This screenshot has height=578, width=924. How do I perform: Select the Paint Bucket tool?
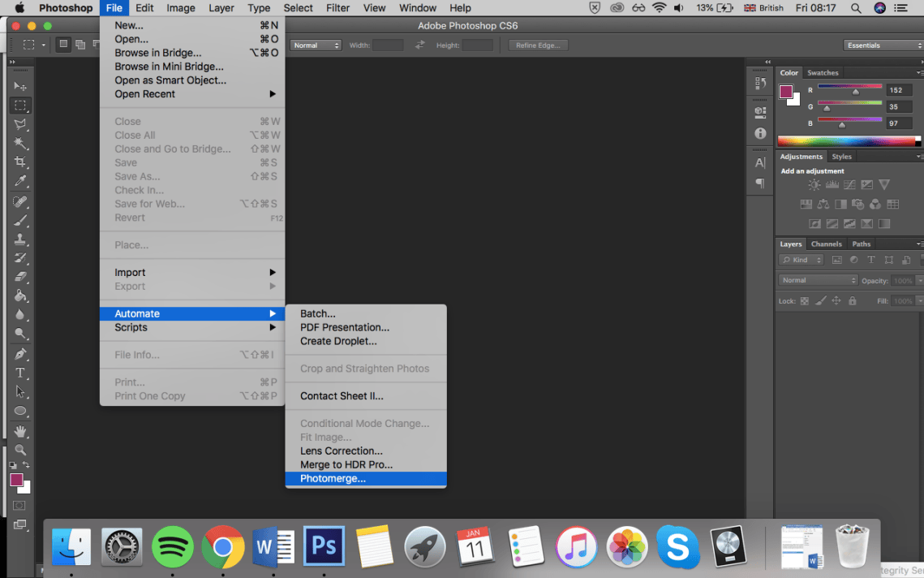(x=20, y=295)
